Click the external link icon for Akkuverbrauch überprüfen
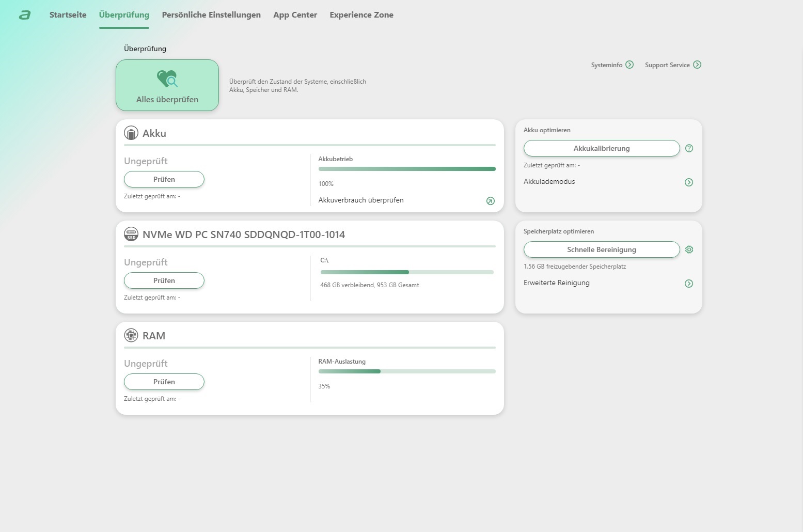The width and height of the screenshot is (803, 532). [x=491, y=201]
